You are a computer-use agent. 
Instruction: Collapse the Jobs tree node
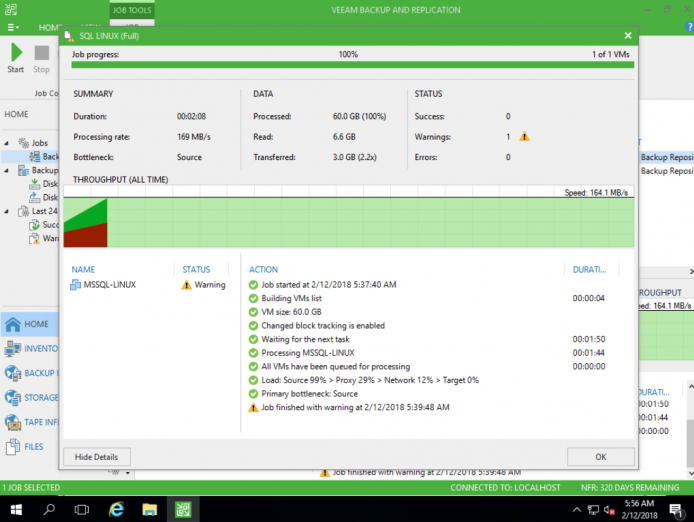[x=6, y=143]
